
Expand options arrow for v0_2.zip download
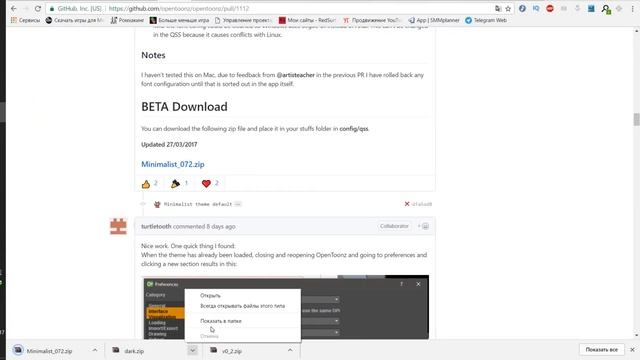(290, 350)
